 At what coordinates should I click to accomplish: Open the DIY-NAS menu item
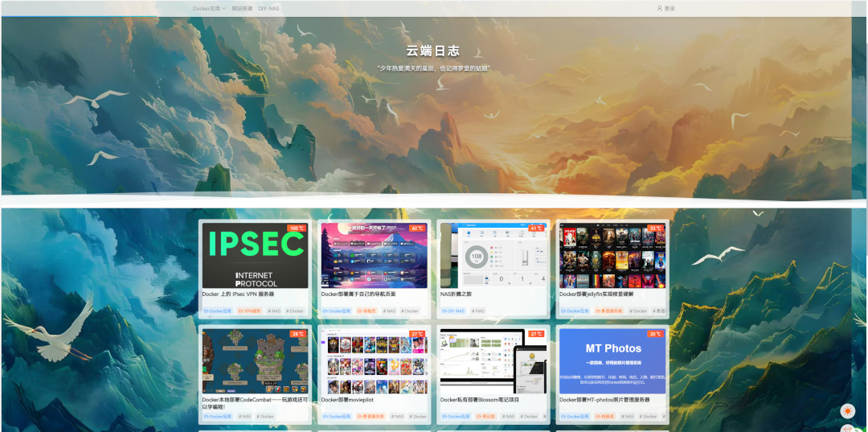(x=268, y=8)
